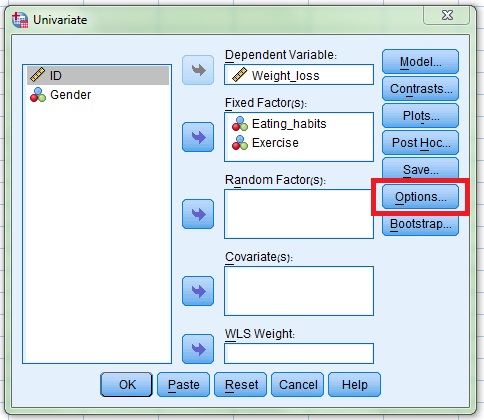Screen dimensions: 484x420
Task: Click the WLS Weight field
Action: coord(299,353)
